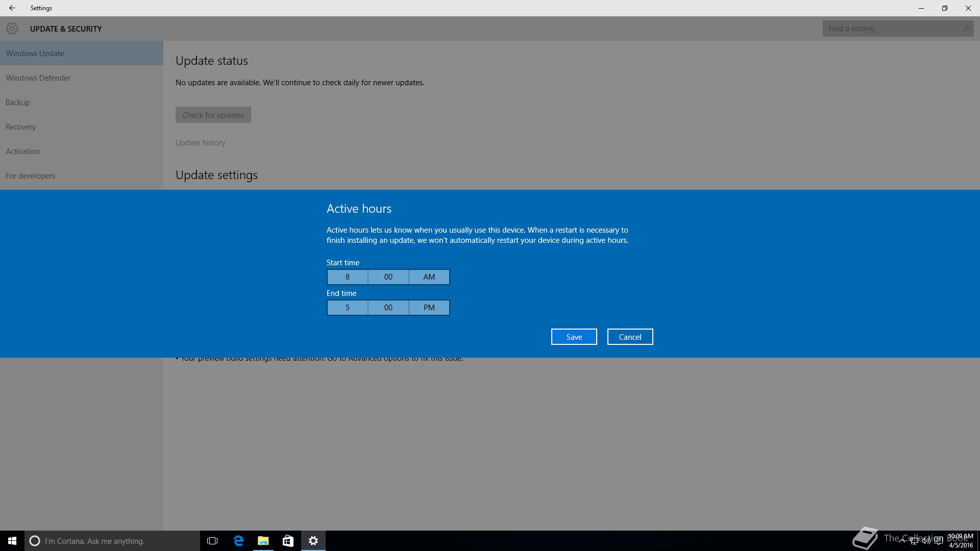This screenshot has width=980, height=551.
Task: Save the active hours settings
Action: [x=574, y=337]
